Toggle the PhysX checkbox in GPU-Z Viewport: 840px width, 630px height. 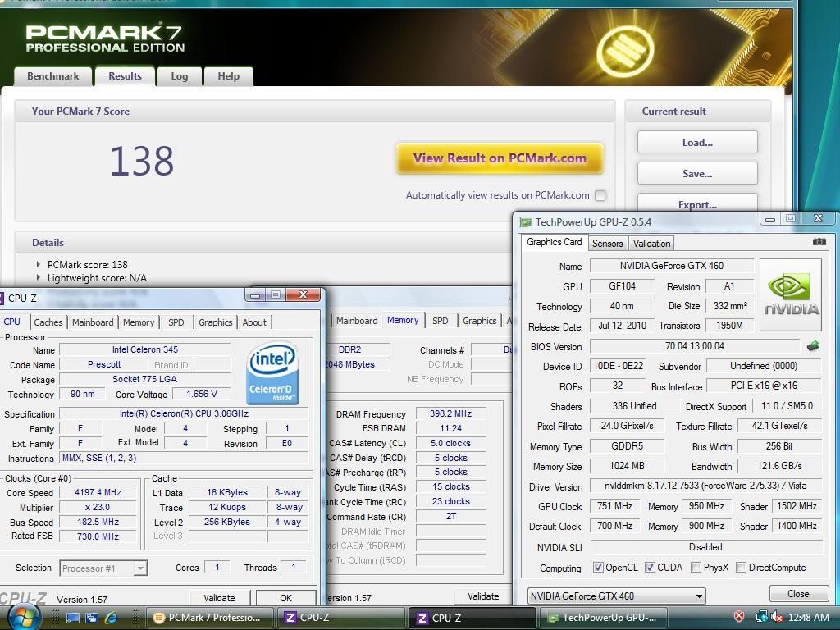pyautogui.click(x=696, y=568)
